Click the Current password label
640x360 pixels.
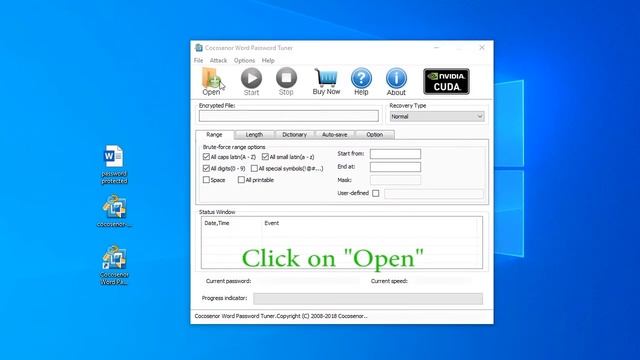tap(228, 281)
